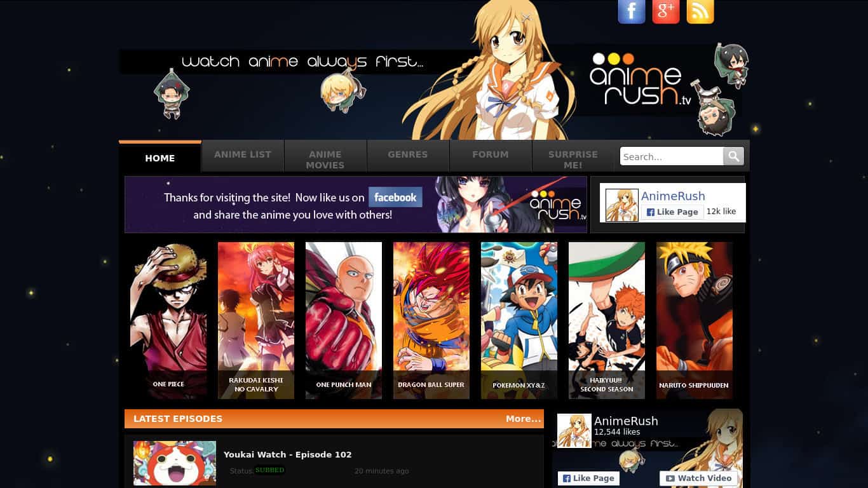This screenshot has width=868, height=488.
Task: Click Like Page button beside 12k like
Action: click(x=672, y=212)
